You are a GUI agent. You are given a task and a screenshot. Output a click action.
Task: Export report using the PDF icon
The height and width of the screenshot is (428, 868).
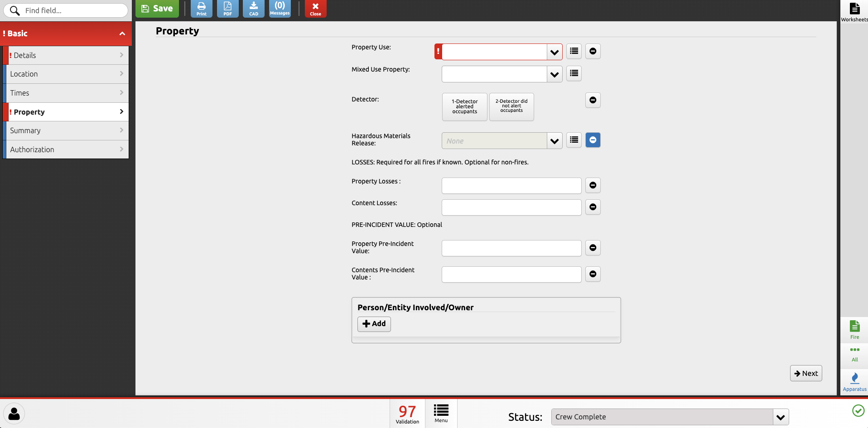[227, 9]
